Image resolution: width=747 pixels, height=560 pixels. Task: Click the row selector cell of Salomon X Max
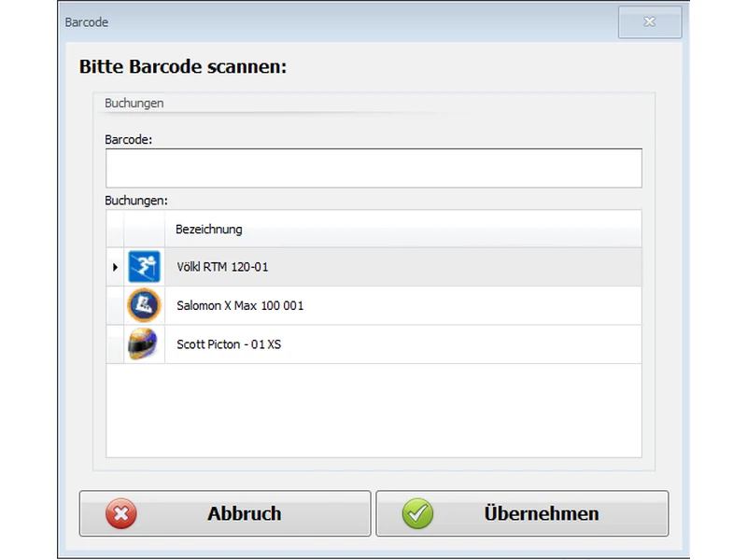coord(115,306)
